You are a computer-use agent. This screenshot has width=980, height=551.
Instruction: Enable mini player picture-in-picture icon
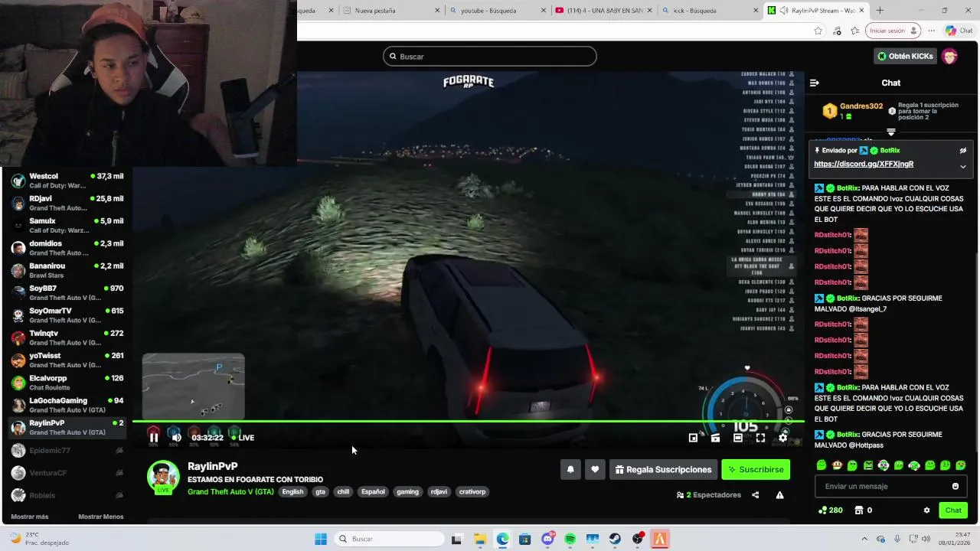(x=693, y=438)
